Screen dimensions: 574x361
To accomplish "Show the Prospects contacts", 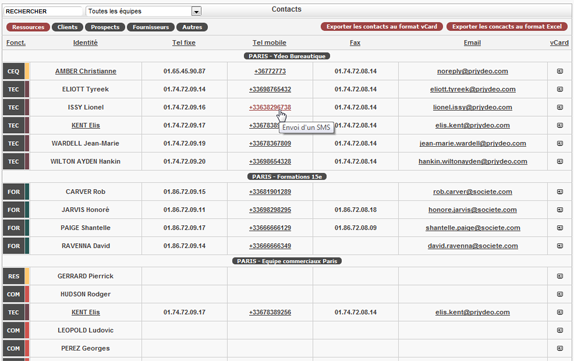I will 105,27.
